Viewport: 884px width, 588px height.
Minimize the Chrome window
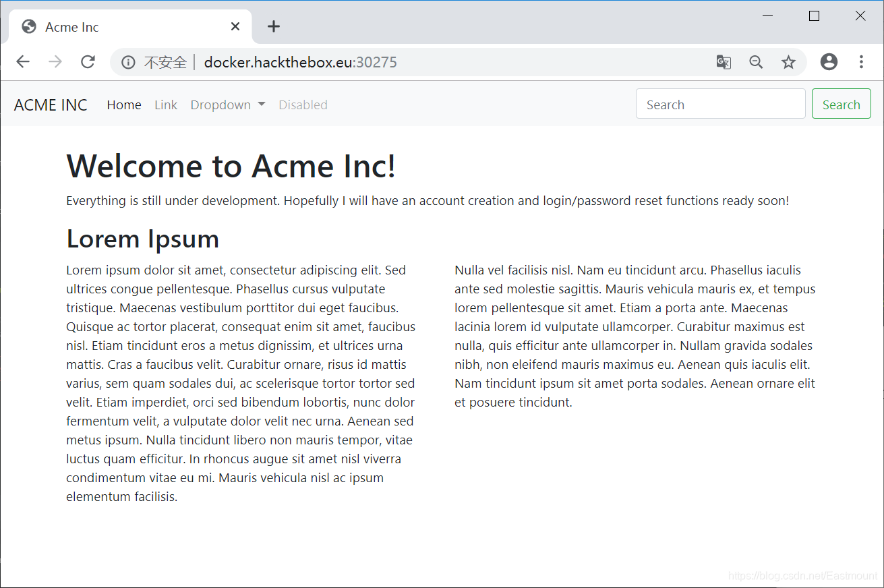coord(768,16)
